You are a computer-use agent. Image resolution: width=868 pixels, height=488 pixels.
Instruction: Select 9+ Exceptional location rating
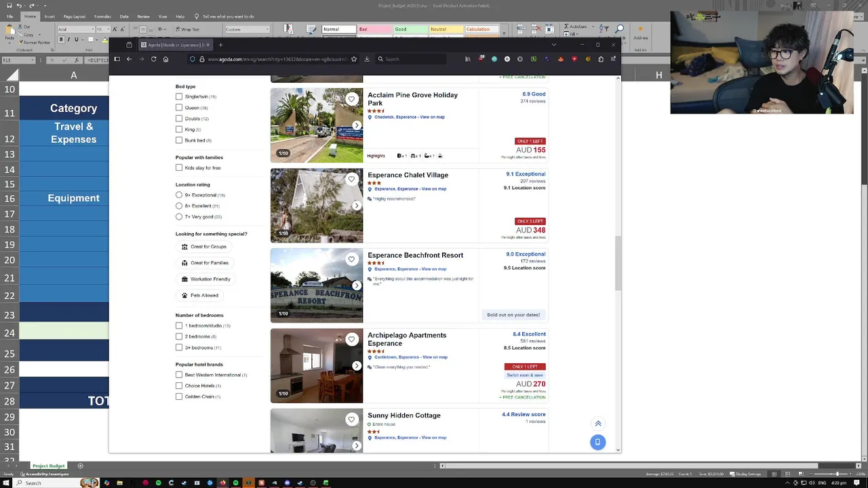[179, 195]
